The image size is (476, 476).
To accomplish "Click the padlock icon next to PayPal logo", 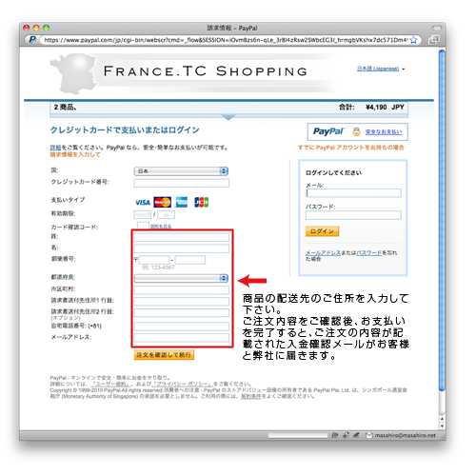I will pos(356,131).
